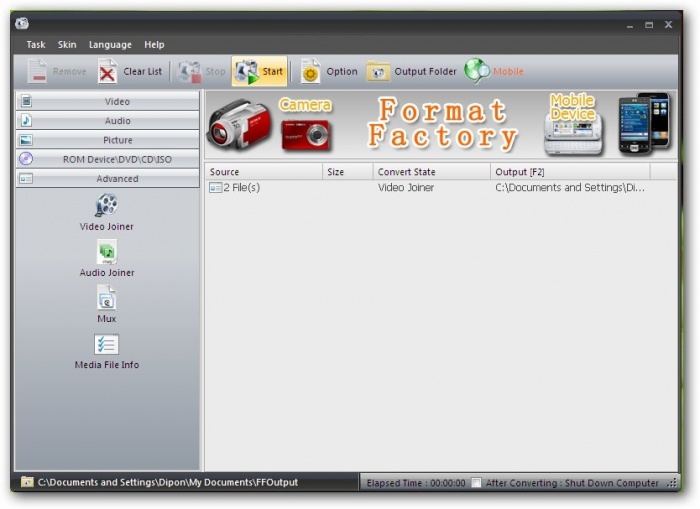Start the conversion with the Start button
This screenshot has width=700, height=509.
tap(259, 71)
